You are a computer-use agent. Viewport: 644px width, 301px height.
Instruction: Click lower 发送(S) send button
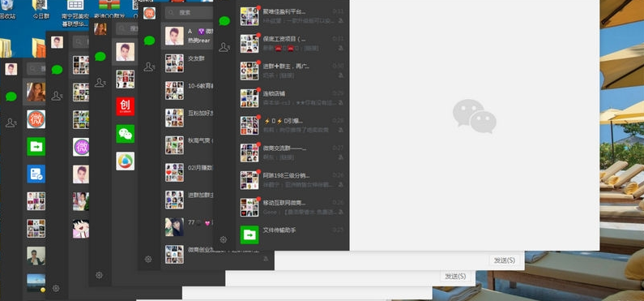pyautogui.click(x=455, y=276)
